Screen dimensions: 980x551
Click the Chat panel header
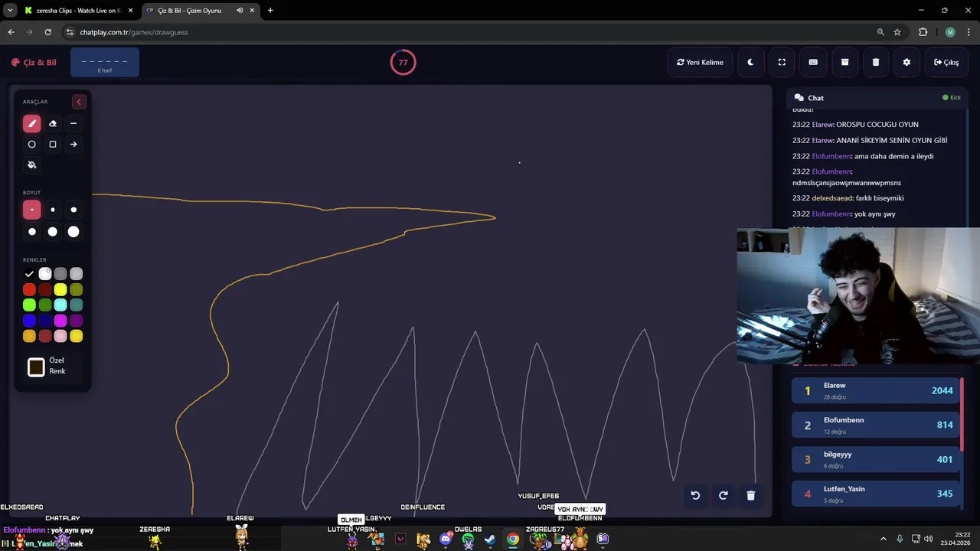(877, 98)
